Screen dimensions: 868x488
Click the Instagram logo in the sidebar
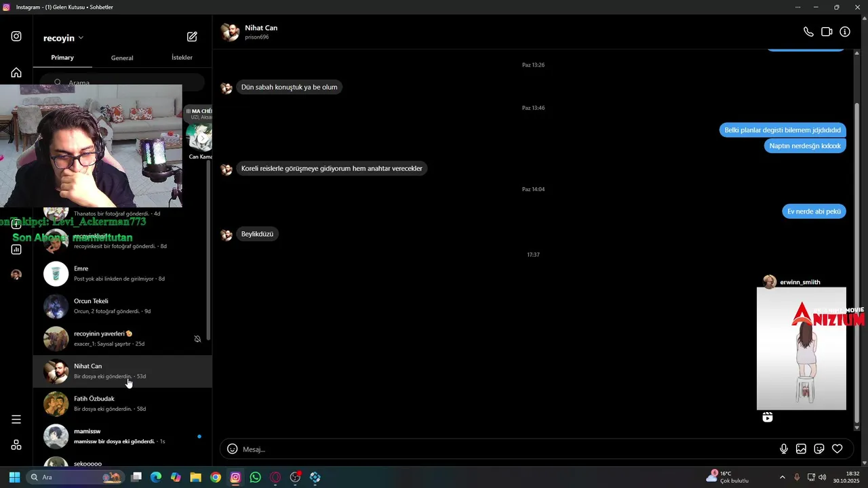point(16,37)
